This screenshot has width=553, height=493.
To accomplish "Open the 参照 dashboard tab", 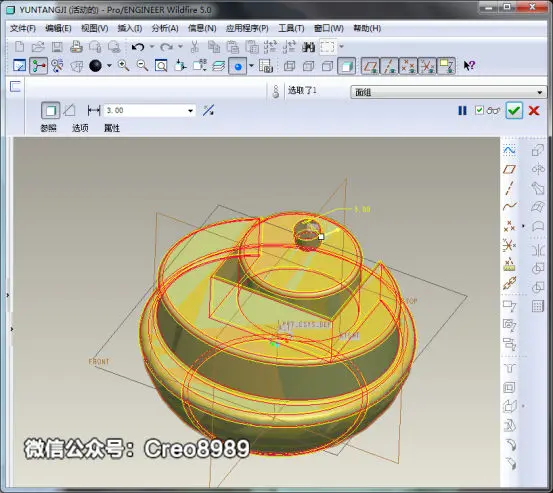I will coord(48,128).
